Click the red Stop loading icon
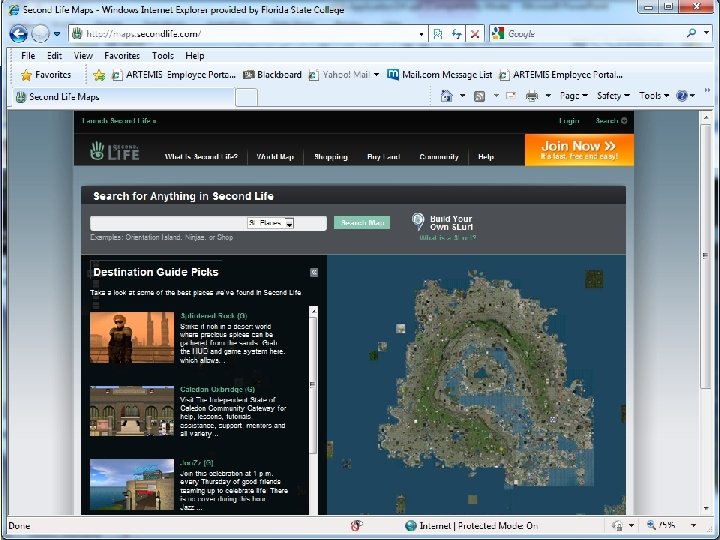Viewport: 720px width, 540px height. coord(475,34)
